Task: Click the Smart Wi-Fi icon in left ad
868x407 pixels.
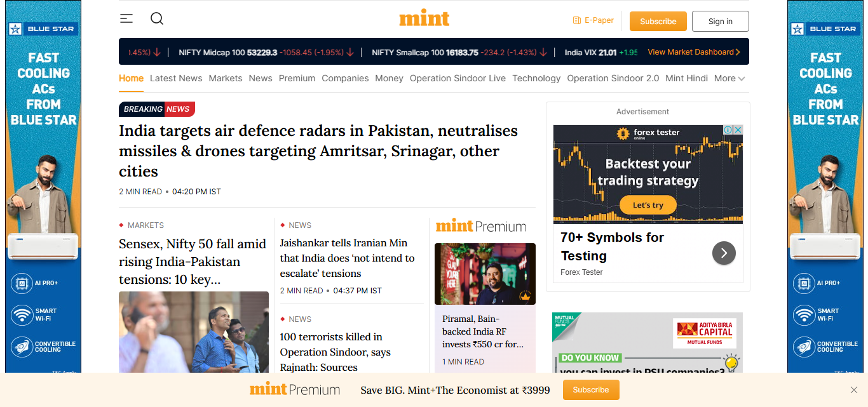Action: (x=22, y=315)
